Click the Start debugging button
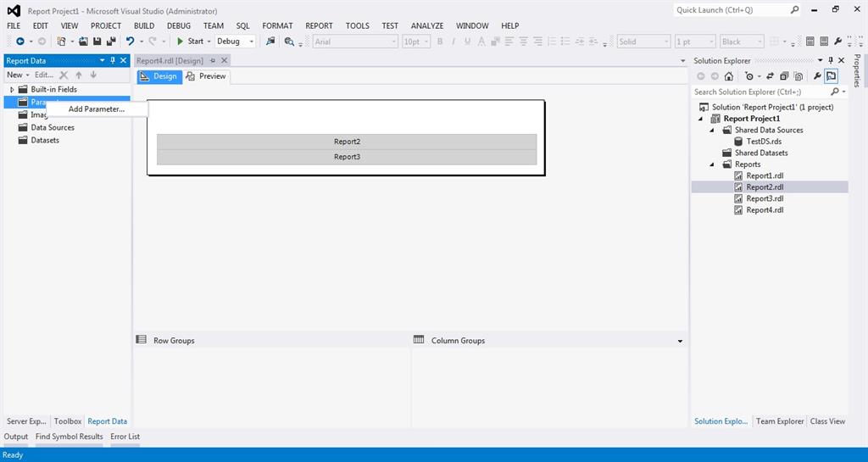Viewport: 868px width, 462px height. (190, 42)
